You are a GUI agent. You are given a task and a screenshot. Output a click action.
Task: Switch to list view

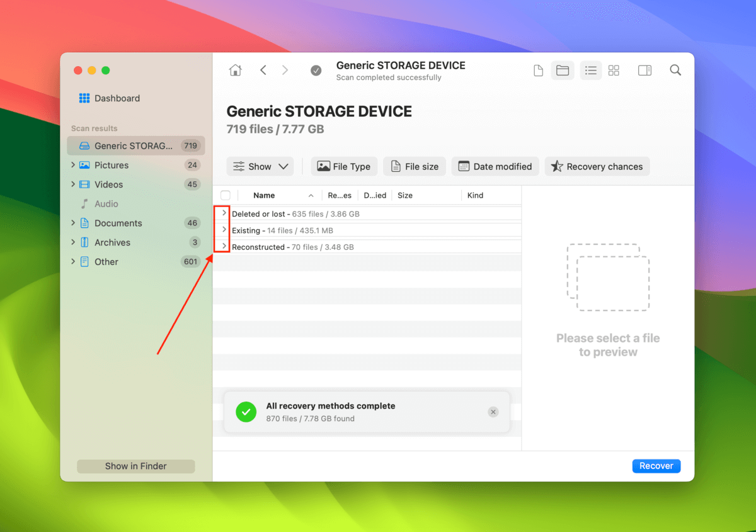[x=590, y=71]
